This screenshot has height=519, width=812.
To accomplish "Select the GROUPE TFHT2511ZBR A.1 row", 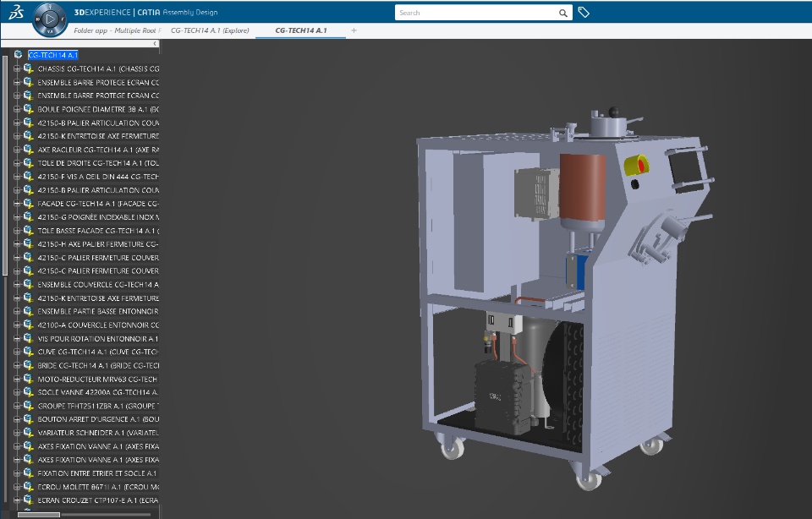I will tap(98, 406).
